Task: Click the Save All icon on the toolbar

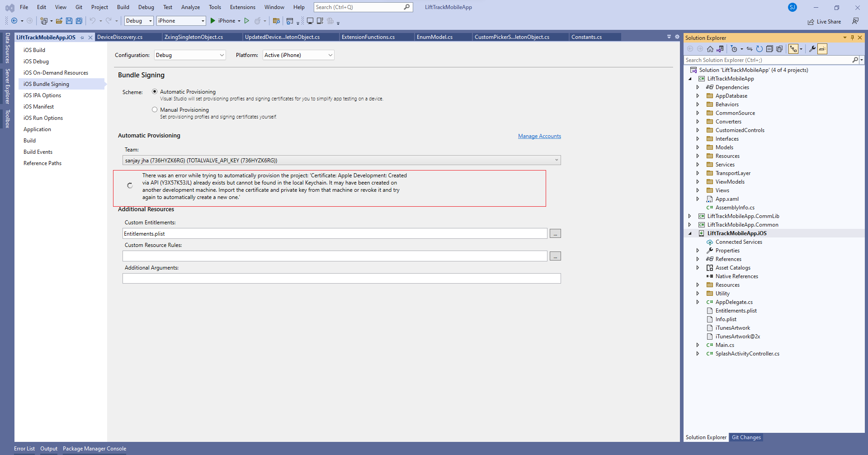Action: (x=79, y=21)
